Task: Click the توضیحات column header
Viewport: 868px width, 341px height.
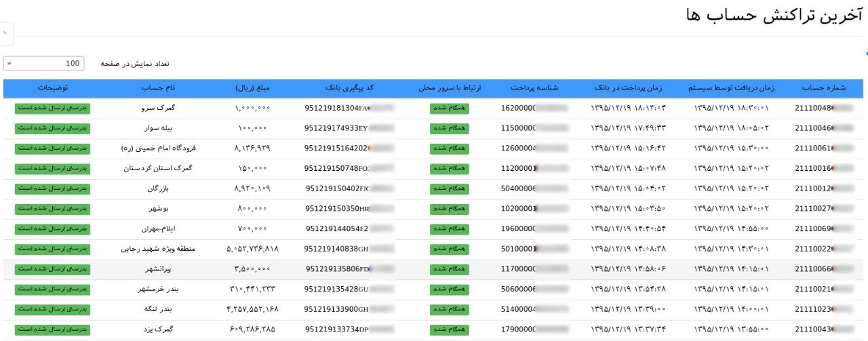Action: [52, 88]
